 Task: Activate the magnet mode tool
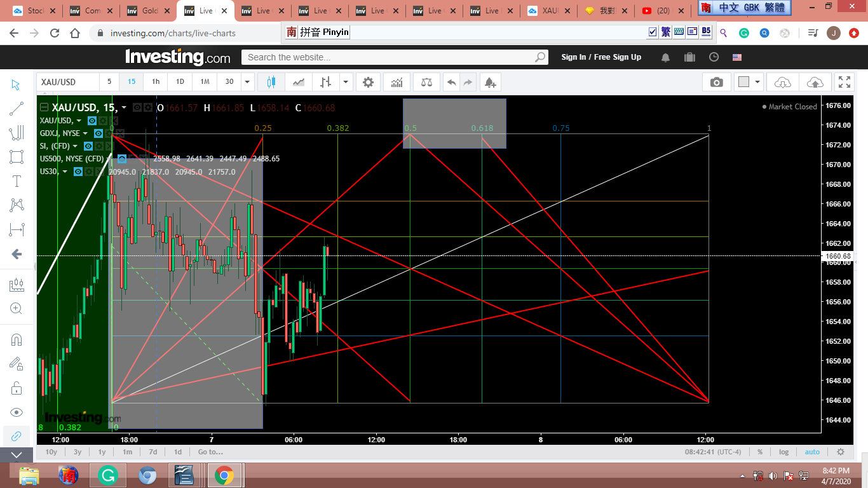point(17,340)
